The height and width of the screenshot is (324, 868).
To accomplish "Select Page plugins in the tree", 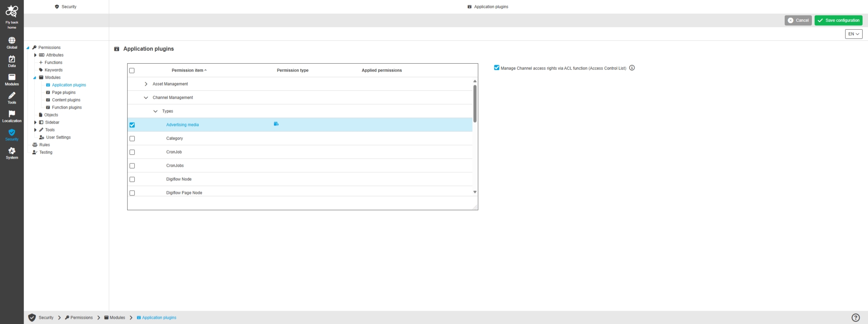I will 64,93.
